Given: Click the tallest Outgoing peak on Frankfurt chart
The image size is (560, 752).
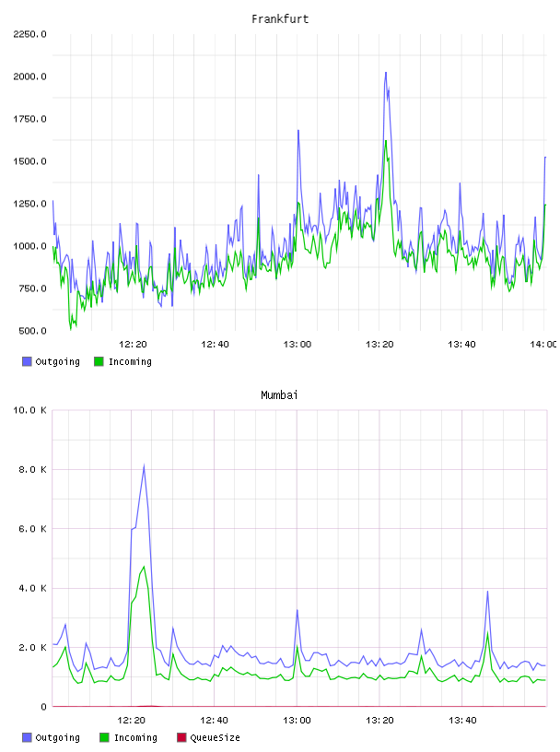Looking at the screenshot, I should point(386,73).
